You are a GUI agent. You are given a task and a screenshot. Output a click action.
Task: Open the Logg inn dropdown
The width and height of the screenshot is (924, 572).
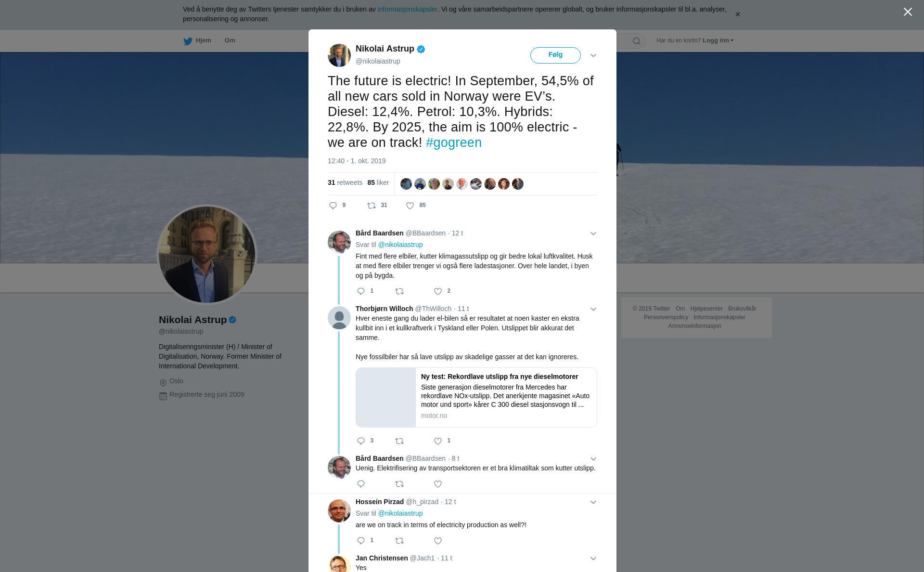(718, 40)
